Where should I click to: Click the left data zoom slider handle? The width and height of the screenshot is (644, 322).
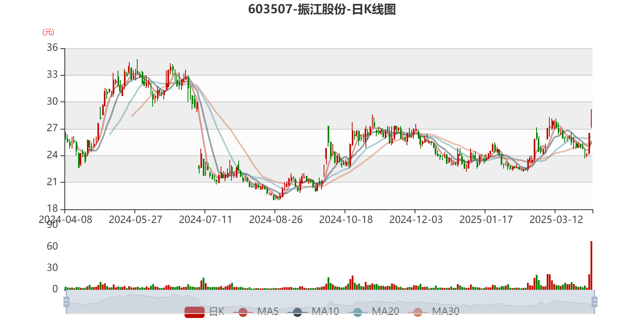66,302
